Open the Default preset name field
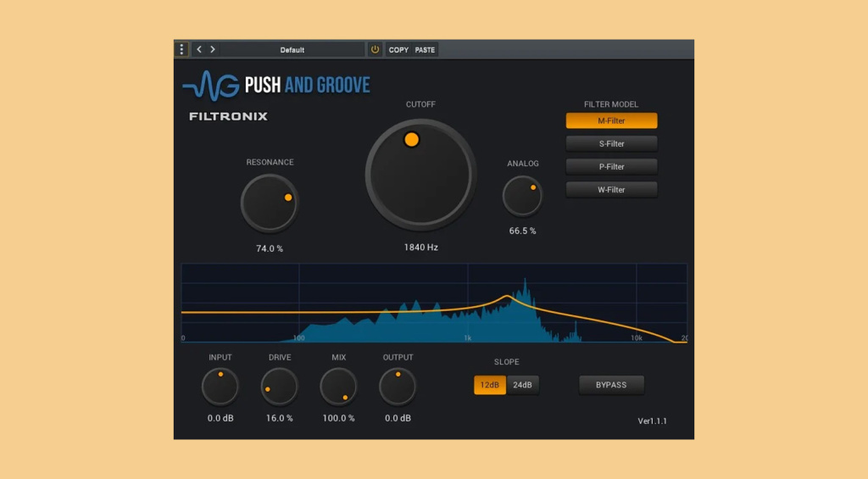The image size is (868, 479). 292,50
